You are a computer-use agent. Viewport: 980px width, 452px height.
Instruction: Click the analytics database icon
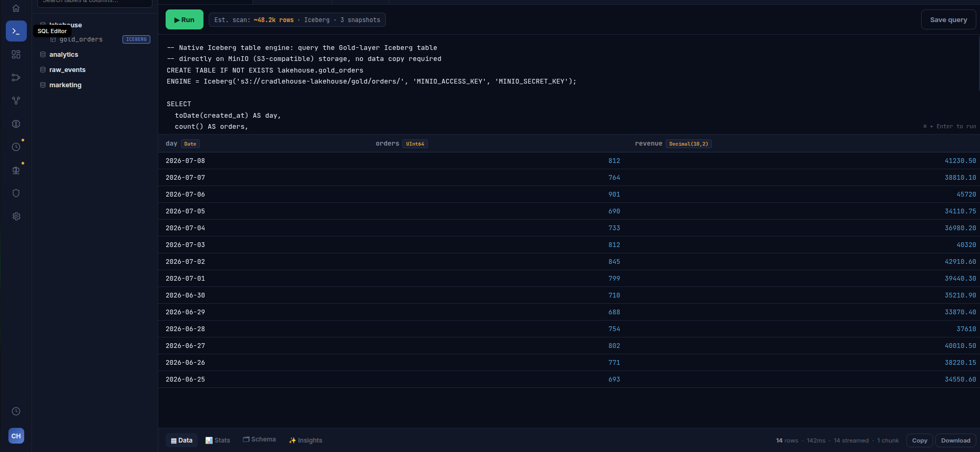coord(43,55)
